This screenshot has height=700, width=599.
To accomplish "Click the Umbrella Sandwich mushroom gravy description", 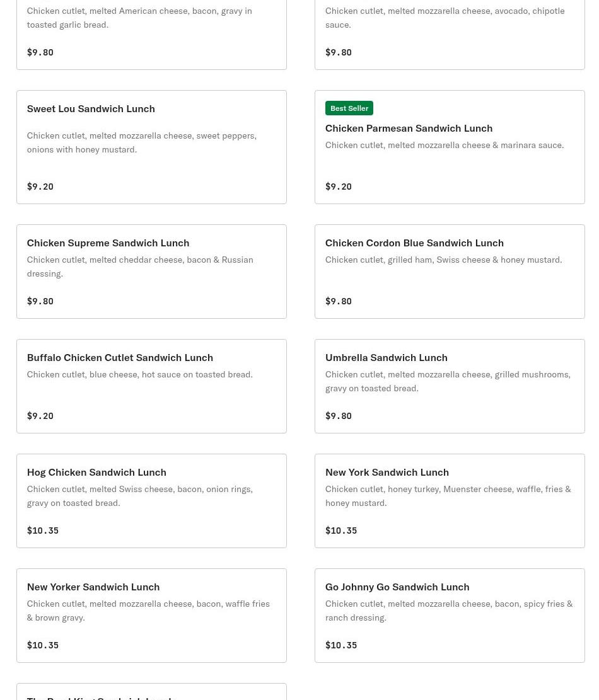I will (448, 381).
